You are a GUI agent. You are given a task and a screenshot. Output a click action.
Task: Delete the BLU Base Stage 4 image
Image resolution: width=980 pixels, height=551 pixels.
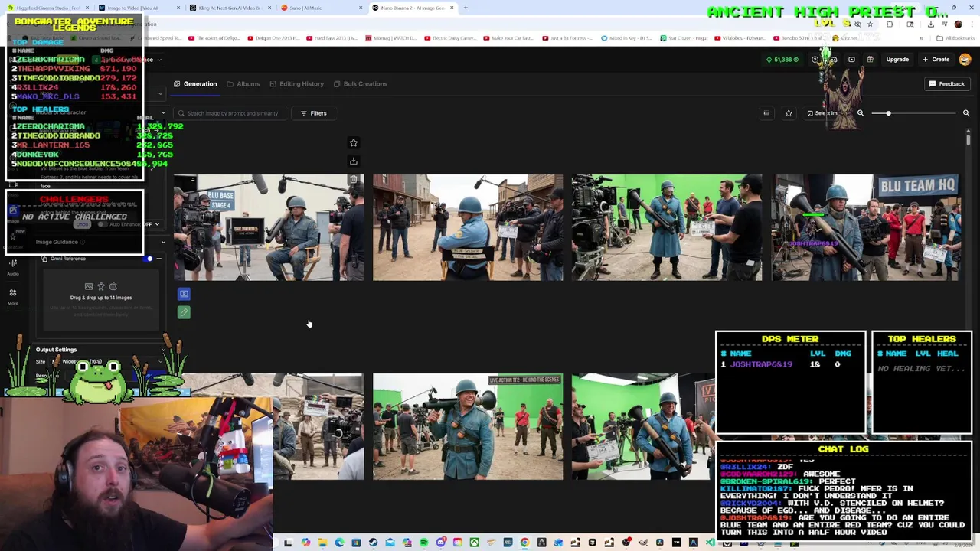click(x=353, y=181)
